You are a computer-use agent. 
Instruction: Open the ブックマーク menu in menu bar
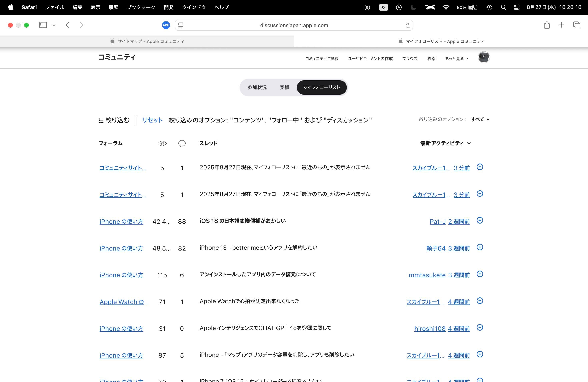(141, 7)
